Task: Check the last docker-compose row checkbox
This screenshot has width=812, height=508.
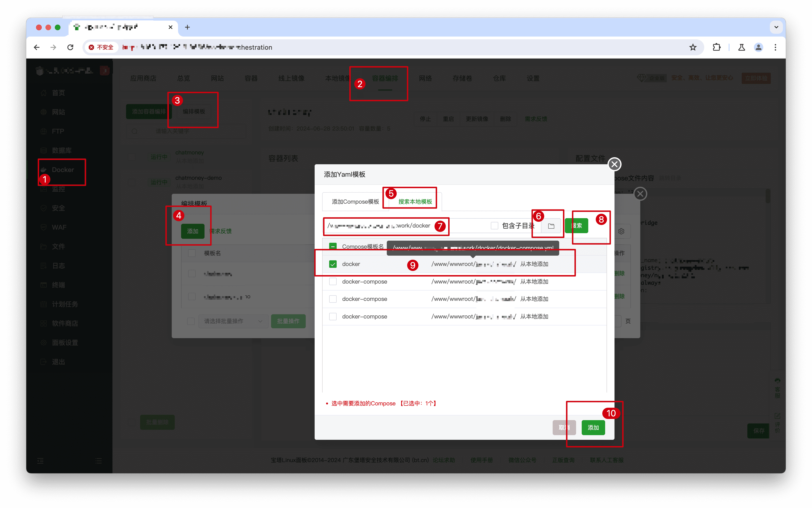Action: click(x=332, y=317)
